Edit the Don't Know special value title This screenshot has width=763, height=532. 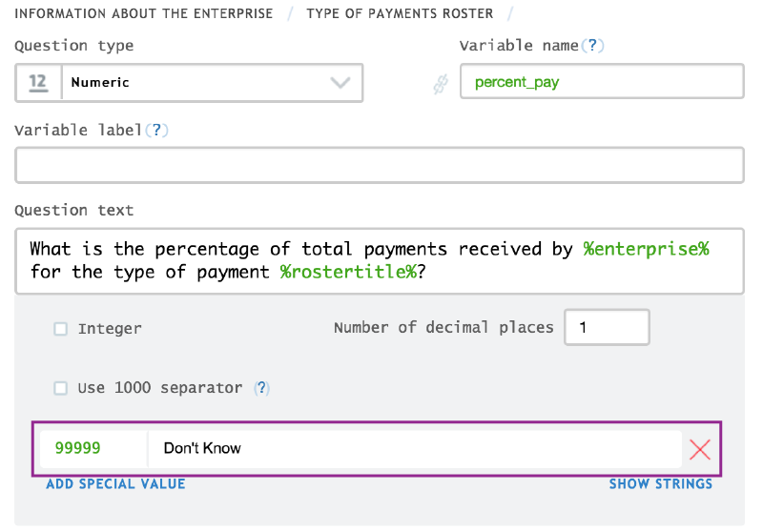(415, 448)
